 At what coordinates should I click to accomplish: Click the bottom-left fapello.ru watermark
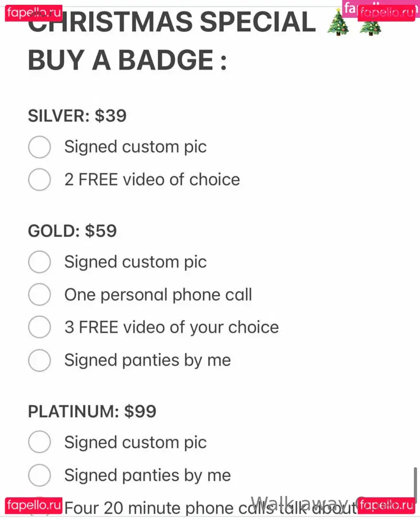(34, 506)
